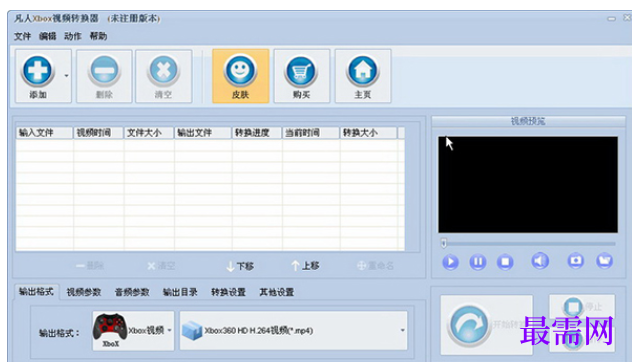Screen dimensions: 632x362
Task: Click the 转换进度 column header
Action: pyautogui.click(x=257, y=133)
